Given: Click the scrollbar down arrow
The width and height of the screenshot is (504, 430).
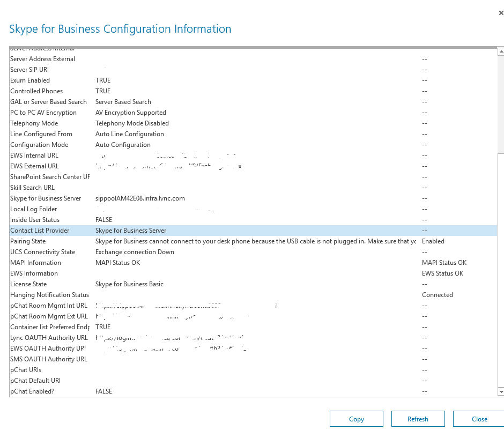Looking at the screenshot, I should (501, 392).
